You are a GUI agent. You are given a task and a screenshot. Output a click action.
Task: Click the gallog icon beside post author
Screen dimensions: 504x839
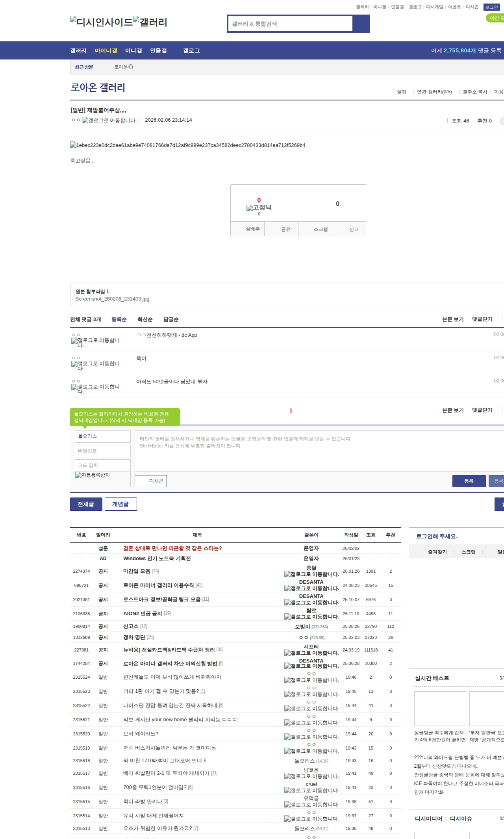tap(109, 121)
